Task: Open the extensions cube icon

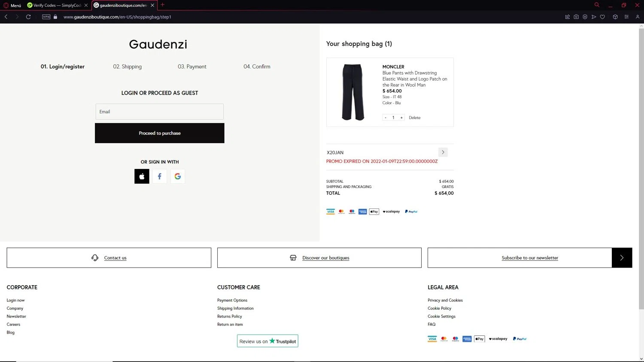Action: [x=615, y=17]
